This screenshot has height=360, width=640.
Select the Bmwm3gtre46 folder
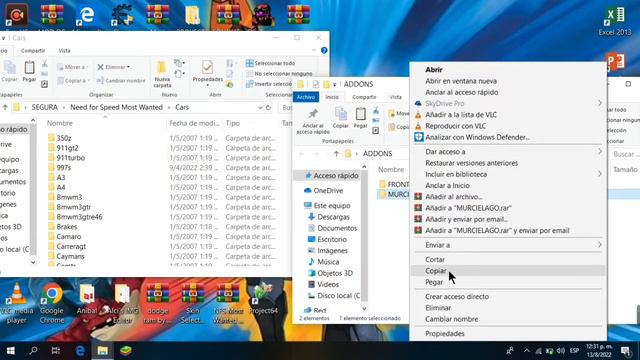pyautogui.click(x=80, y=217)
